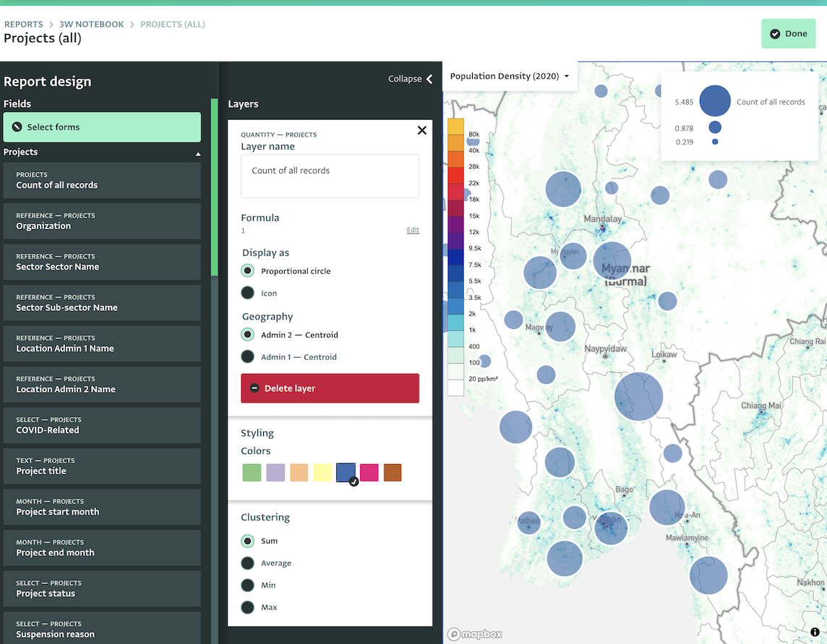This screenshot has width=827, height=644.
Task: Select Count of all records field
Action: pyautogui.click(x=102, y=181)
